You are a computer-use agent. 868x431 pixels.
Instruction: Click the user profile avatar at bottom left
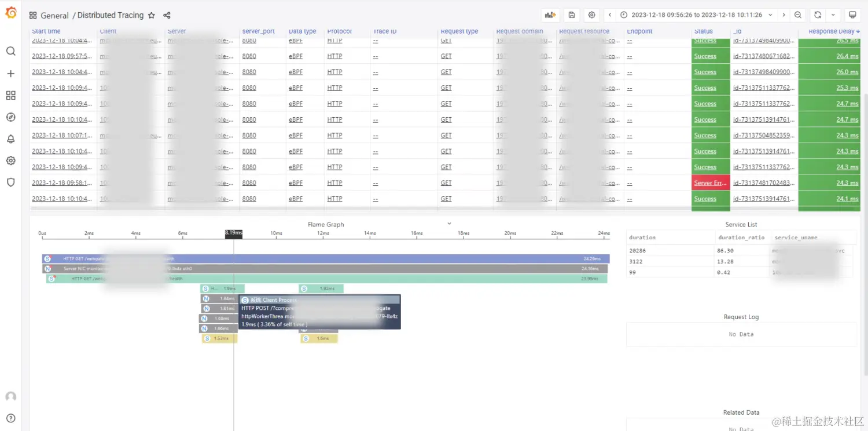click(10, 397)
